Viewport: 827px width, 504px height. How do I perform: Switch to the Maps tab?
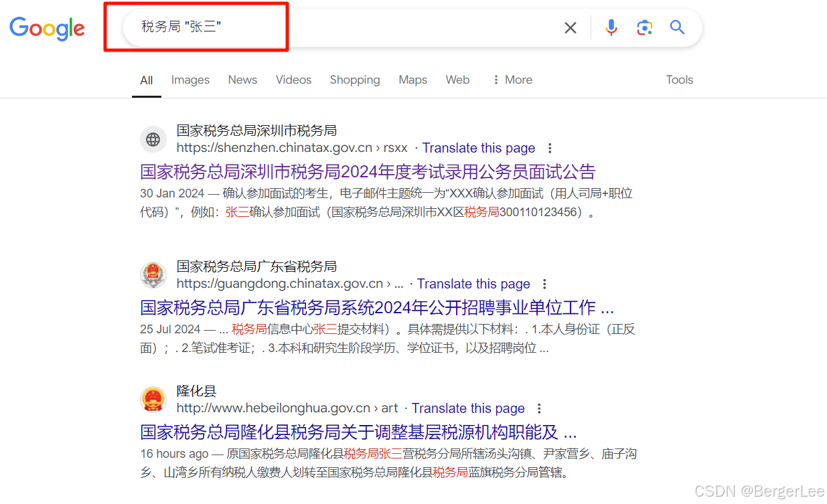coord(412,80)
